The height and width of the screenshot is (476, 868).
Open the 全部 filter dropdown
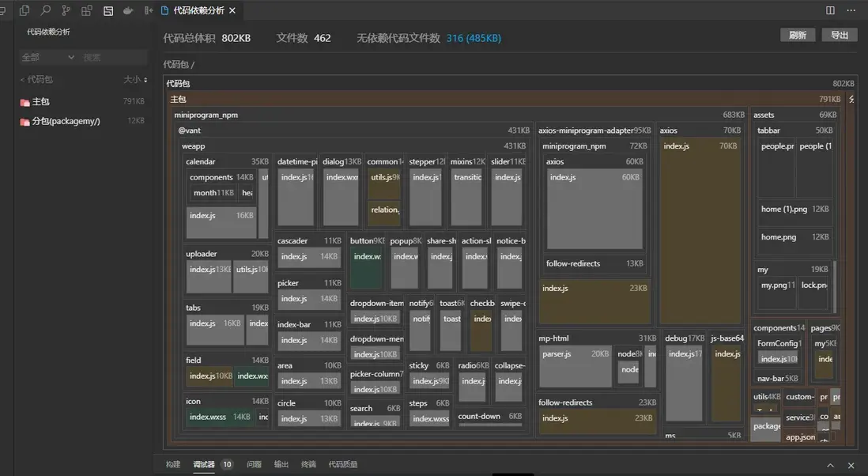pos(47,57)
